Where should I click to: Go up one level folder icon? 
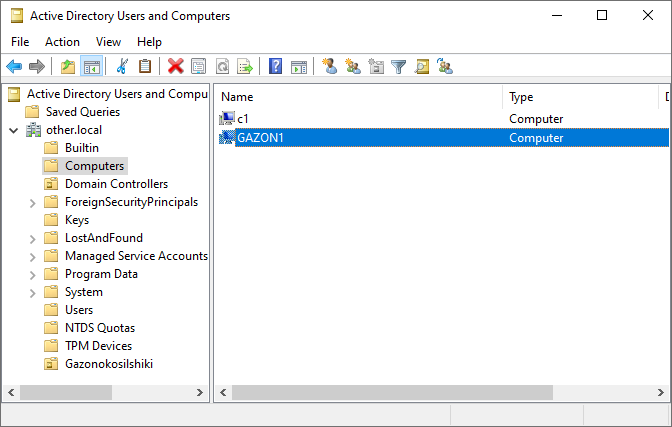[68, 66]
